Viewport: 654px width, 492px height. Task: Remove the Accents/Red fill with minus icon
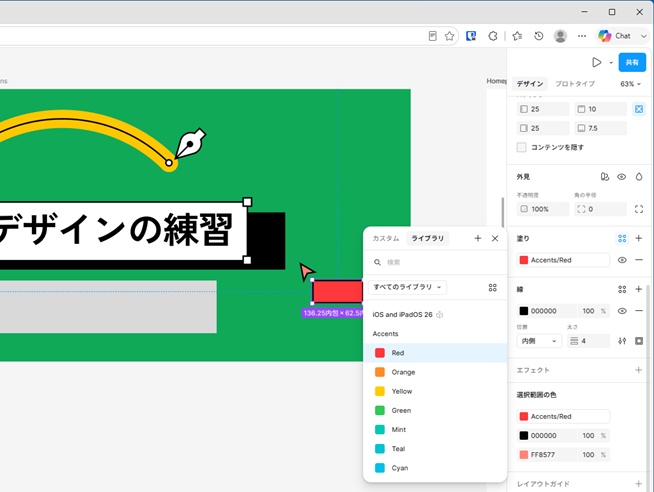[x=639, y=260]
